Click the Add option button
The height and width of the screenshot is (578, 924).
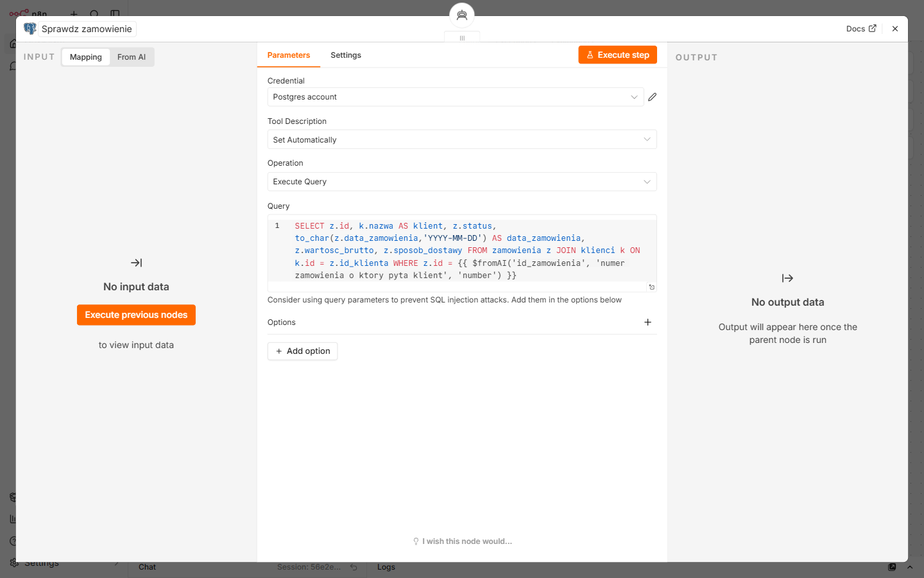302,351
